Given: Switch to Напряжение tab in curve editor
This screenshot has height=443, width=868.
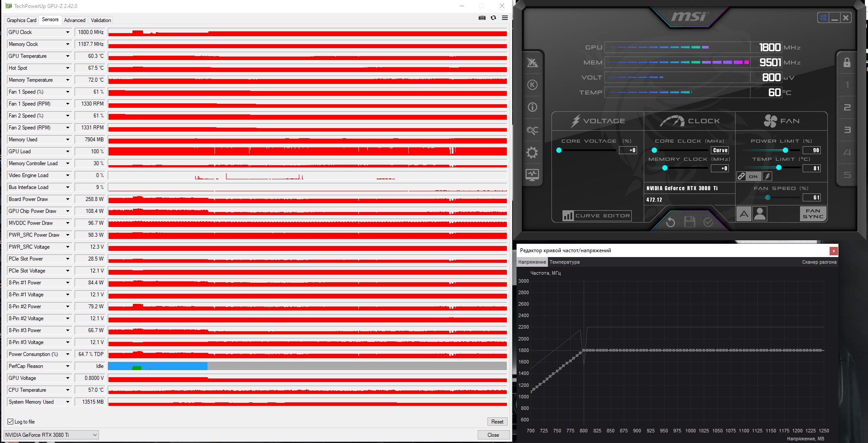Looking at the screenshot, I should (532, 262).
